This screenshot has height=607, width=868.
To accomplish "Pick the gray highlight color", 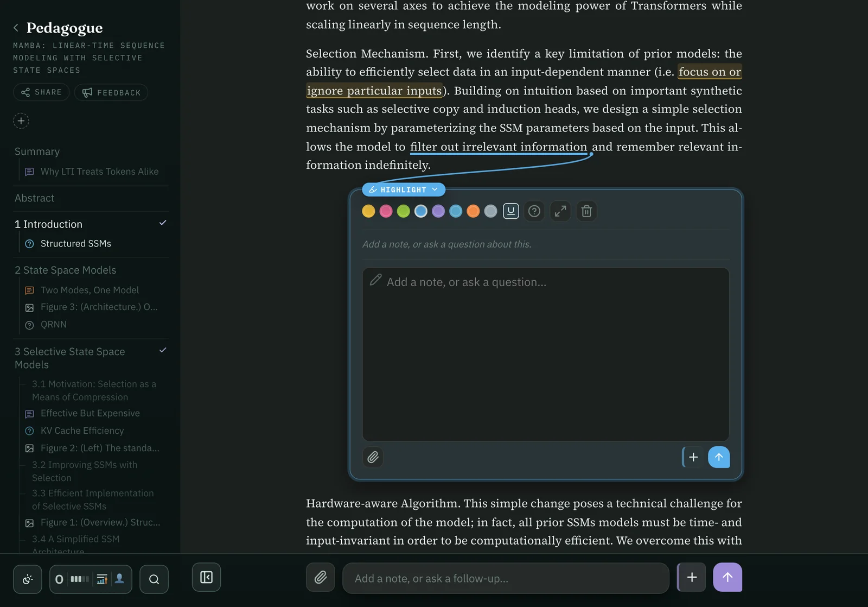I will point(490,211).
